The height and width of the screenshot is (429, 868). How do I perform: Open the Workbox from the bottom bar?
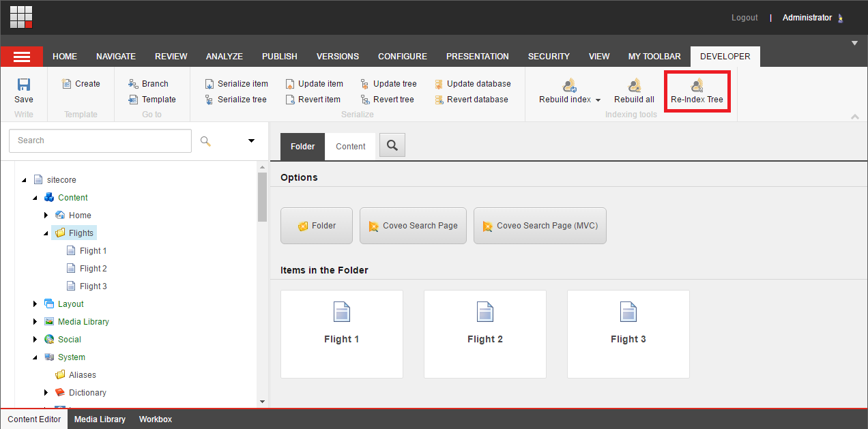pyautogui.click(x=155, y=419)
